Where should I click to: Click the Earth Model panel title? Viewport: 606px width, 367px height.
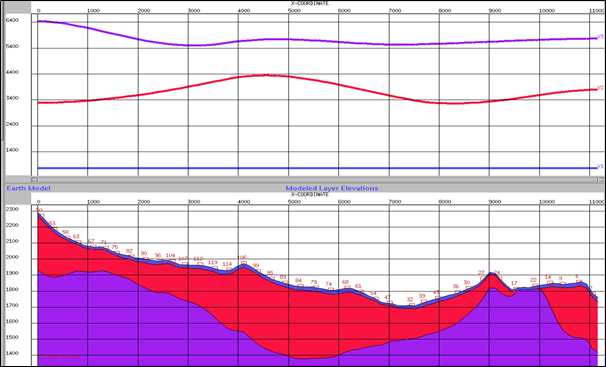click(28, 188)
